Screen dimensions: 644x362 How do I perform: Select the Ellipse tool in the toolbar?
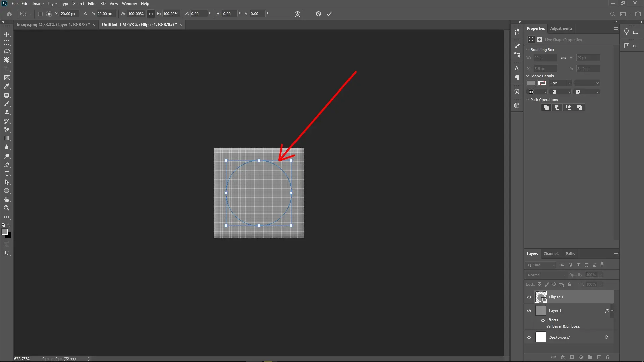[x=7, y=191]
